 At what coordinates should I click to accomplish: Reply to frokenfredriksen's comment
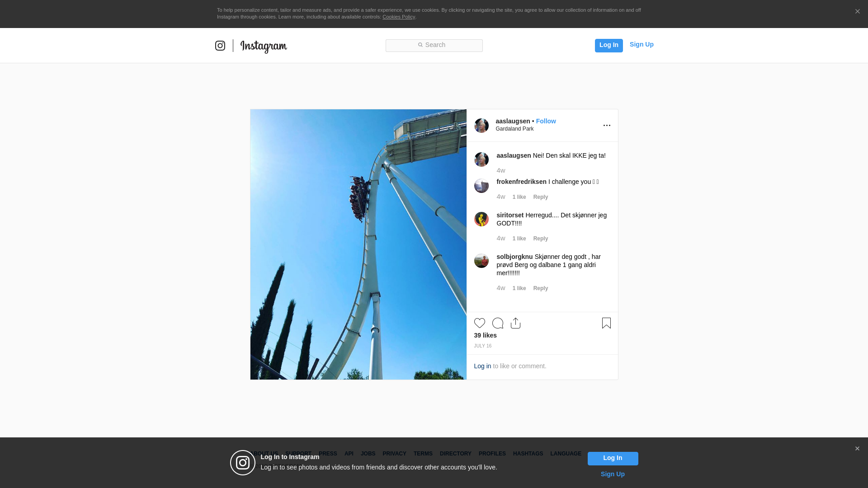click(x=540, y=197)
